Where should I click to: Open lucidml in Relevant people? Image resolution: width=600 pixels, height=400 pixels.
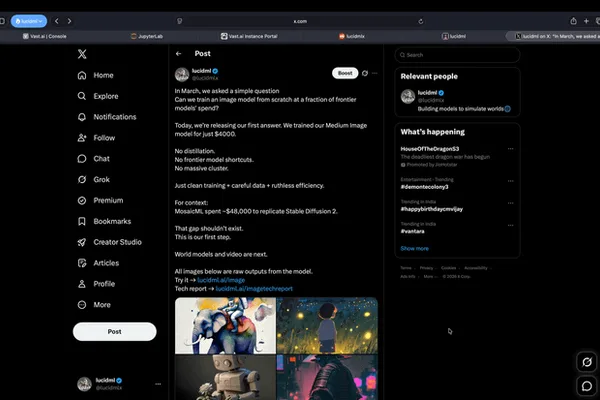(x=457, y=100)
